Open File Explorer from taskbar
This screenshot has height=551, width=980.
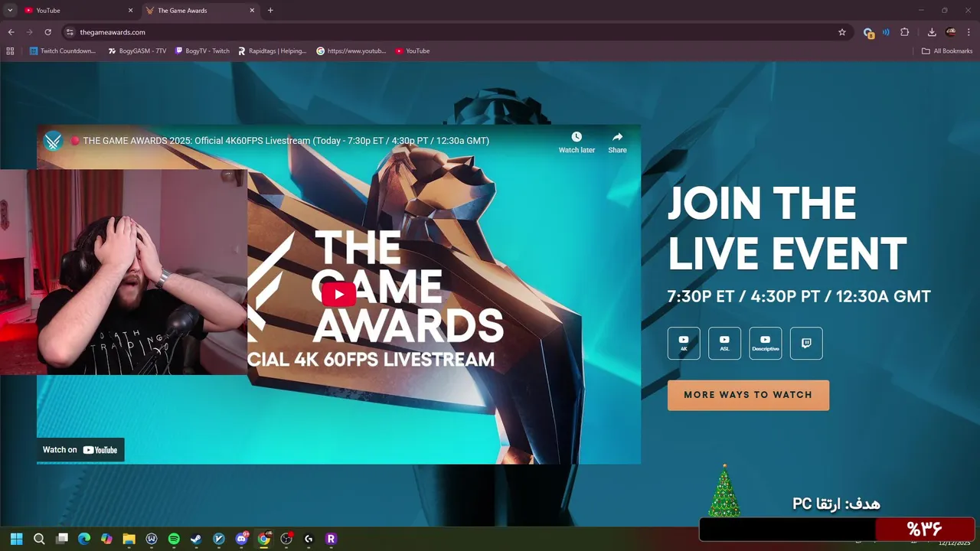pos(129,539)
